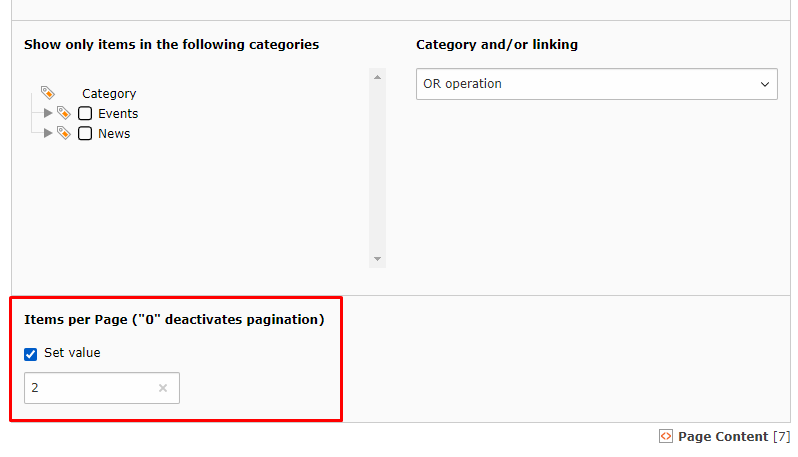Click the Set value label text
The image size is (798, 457).
point(72,353)
